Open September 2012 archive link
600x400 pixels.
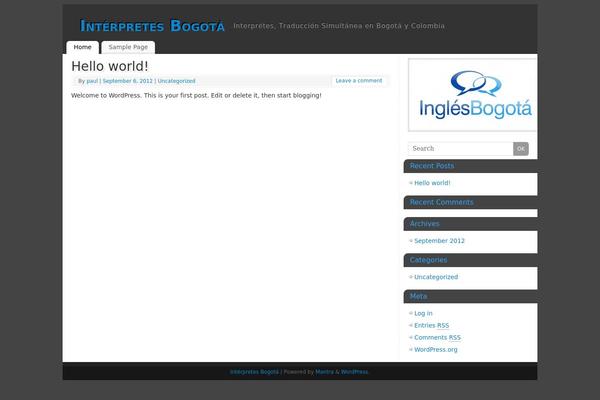click(439, 241)
